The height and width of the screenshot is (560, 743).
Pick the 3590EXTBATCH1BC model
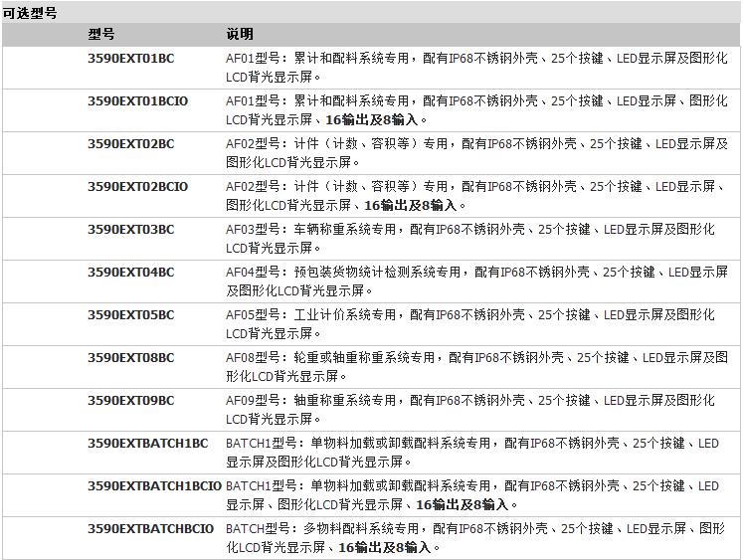pos(147,444)
